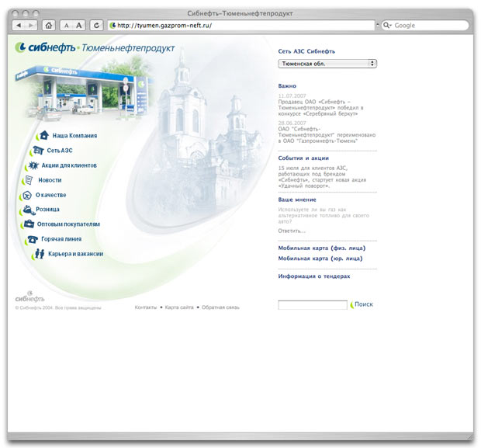Viewport: 481px width, 448px height.
Task: Click the browser back arrow button
Action: click(19, 26)
